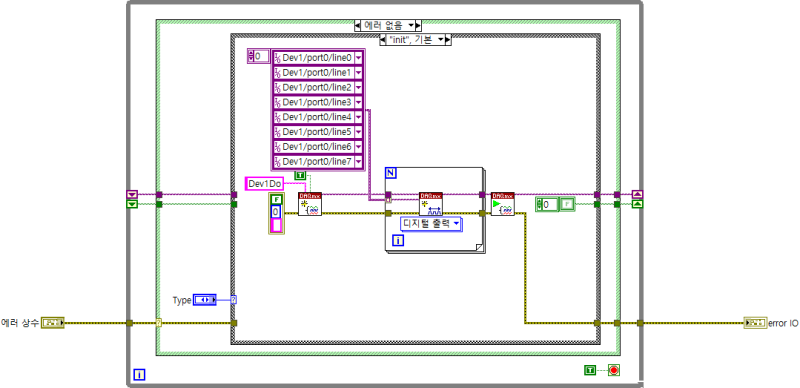
Task: Click the green right shift register
Action: coord(638,204)
